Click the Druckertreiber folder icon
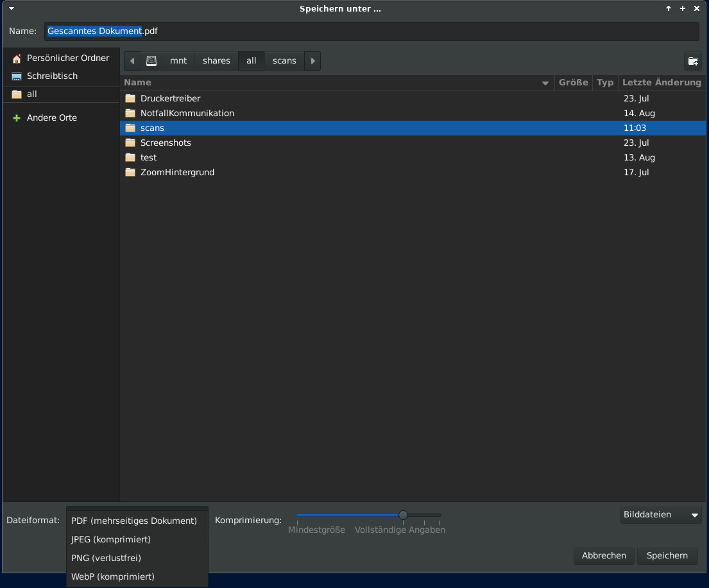709x588 pixels. pos(130,98)
